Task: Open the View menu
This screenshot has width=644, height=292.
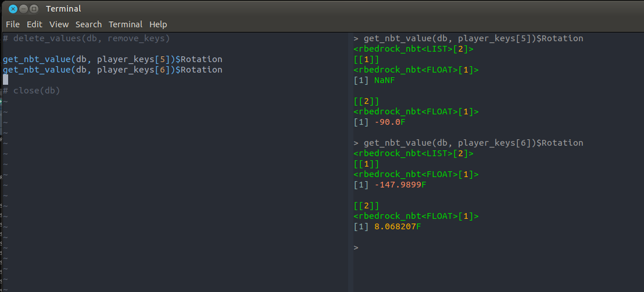Action: click(x=59, y=24)
